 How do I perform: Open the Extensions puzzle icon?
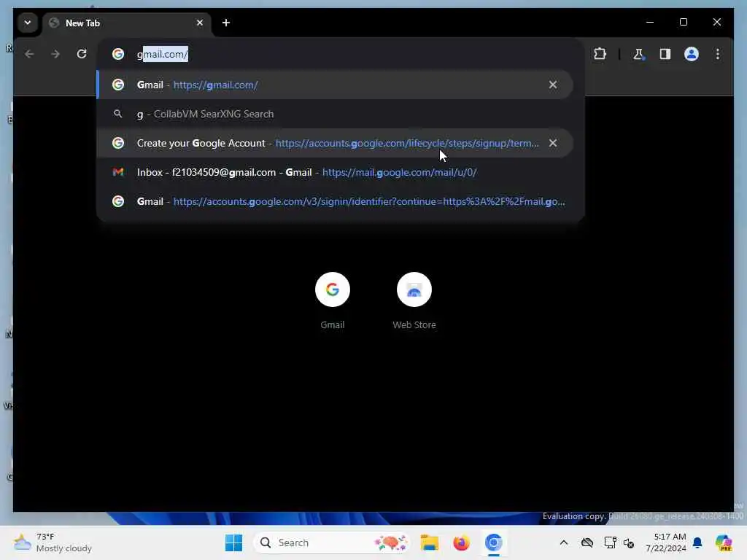[x=600, y=54]
